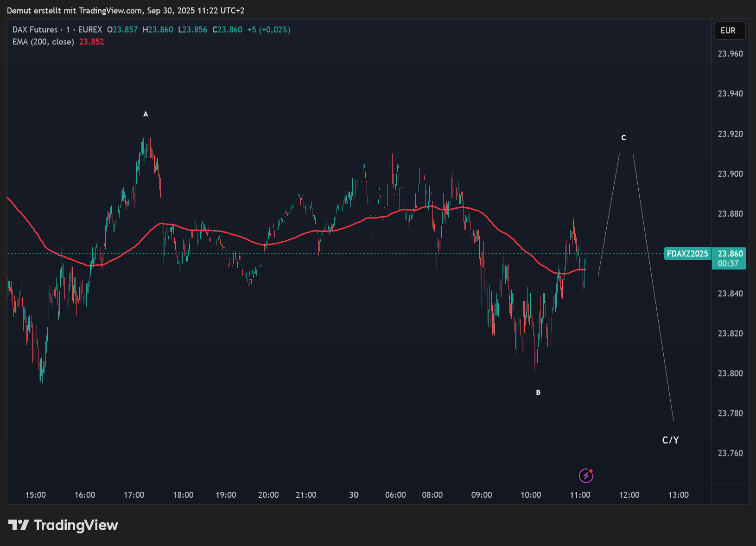Screen dimensions: 756x546
Task: Click the current price 23.860 axis tag
Action: pos(730,254)
